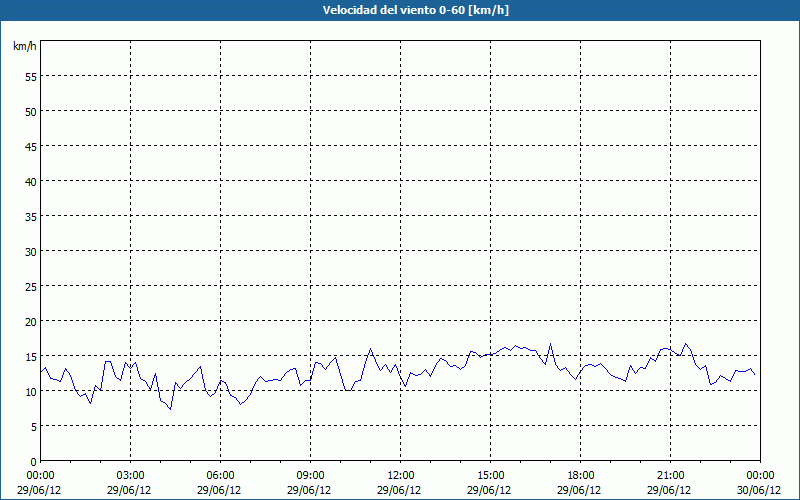Image resolution: width=800 pixels, height=500 pixels.
Task: Click the '55' y-axis label
Action: click(31, 78)
